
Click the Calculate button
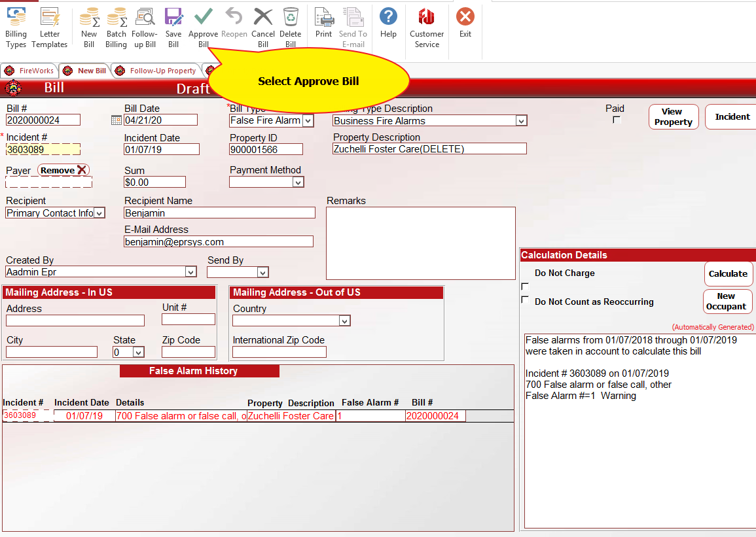pyautogui.click(x=728, y=273)
